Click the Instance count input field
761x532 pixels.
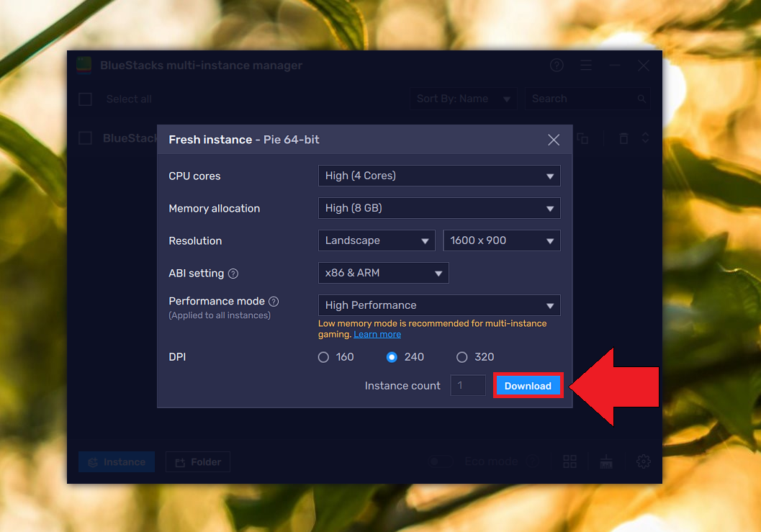(467, 385)
